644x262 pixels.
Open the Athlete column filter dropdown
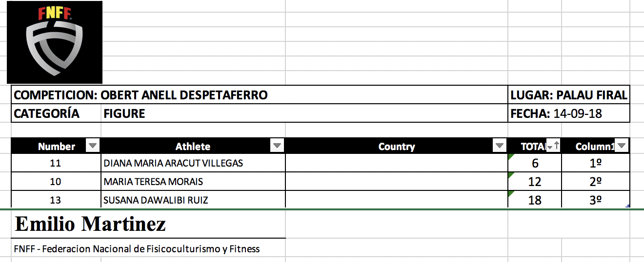277,146
